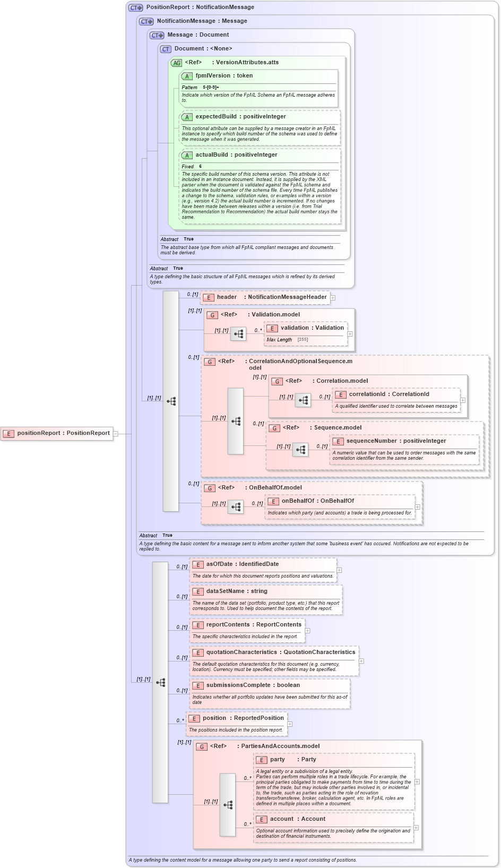Select 'expectedBuild : positiveInteger' label
This screenshot has height=868, width=501.
pos(240,117)
